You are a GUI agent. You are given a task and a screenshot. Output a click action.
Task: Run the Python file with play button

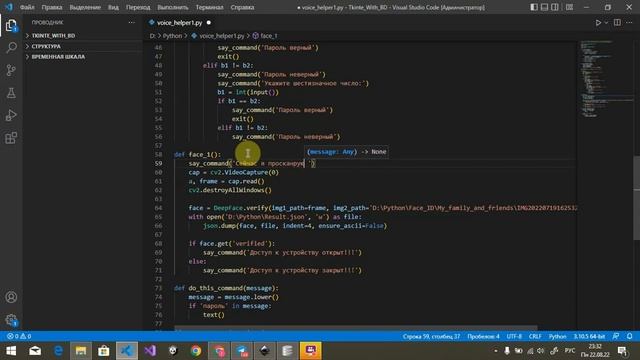(x=598, y=23)
